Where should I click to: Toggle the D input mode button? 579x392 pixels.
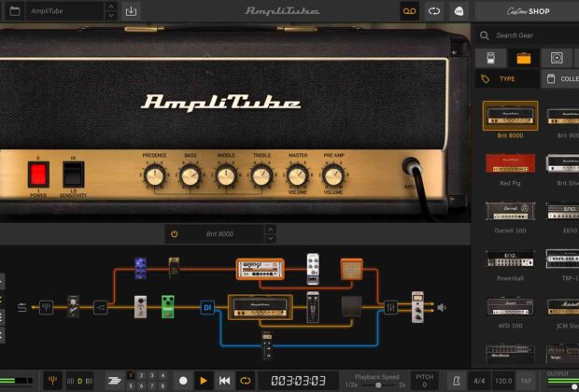[x=79, y=381]
